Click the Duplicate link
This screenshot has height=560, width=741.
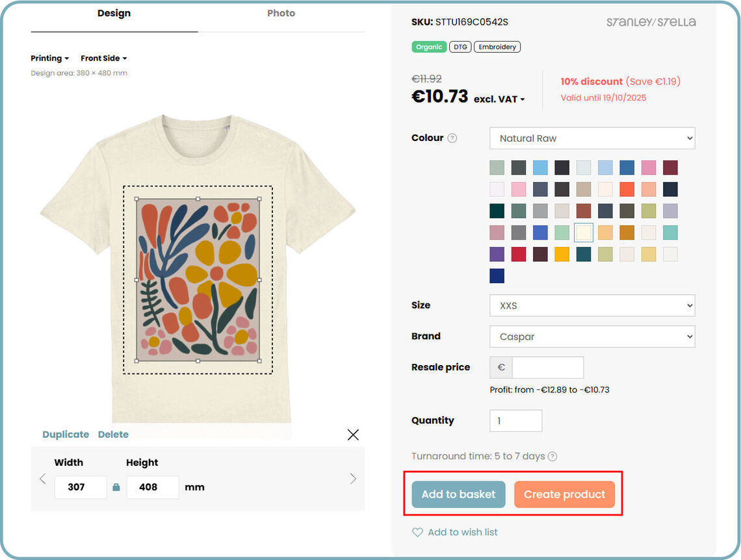66,435
